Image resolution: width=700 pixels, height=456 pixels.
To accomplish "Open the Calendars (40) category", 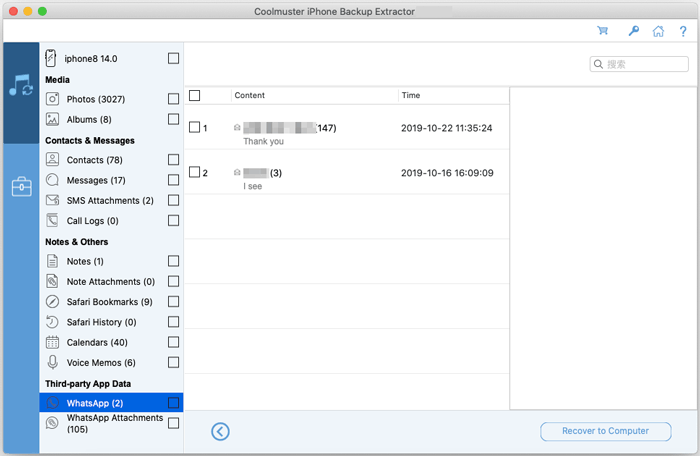I will click(97, 343).
